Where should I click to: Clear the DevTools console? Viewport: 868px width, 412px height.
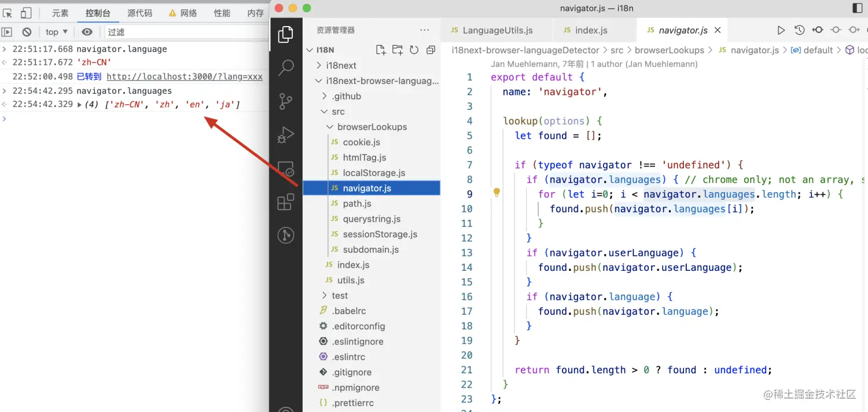coord(27,32)
